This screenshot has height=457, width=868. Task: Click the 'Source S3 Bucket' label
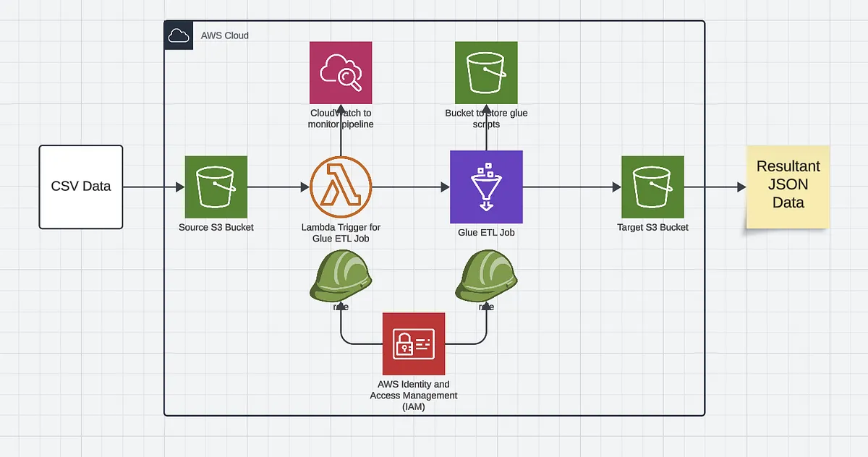tap(216, 228)
